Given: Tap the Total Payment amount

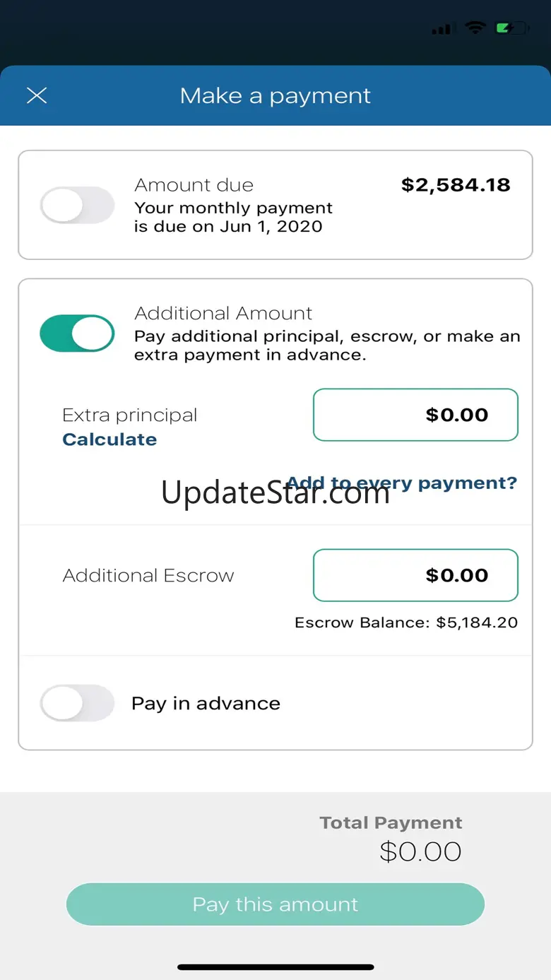Looking at the screenshot, I should (x=420, y=851).
